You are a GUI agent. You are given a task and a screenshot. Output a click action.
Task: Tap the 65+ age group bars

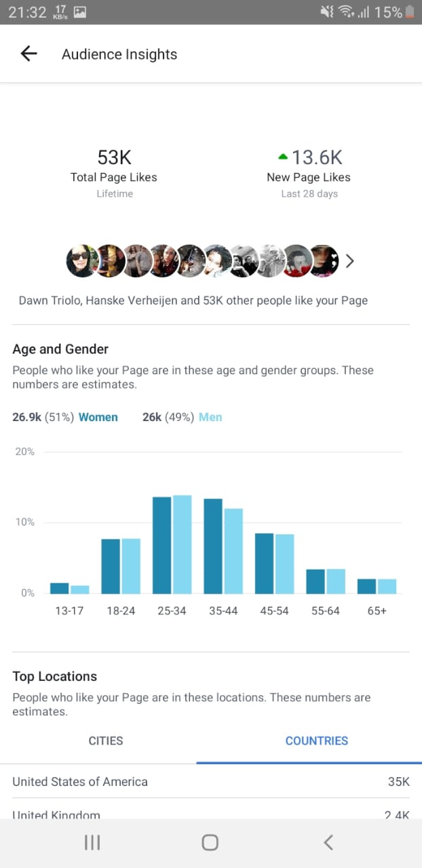pos(377,586)
